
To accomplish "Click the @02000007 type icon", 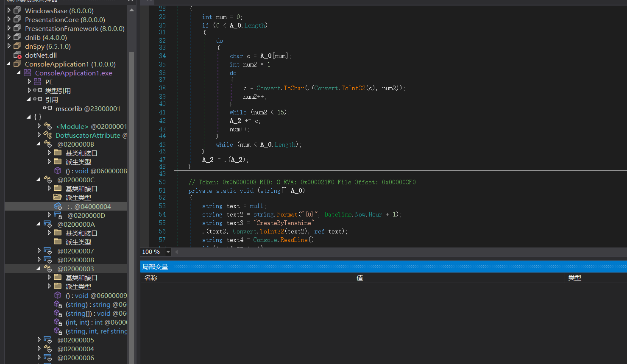I will coord(48,251).
